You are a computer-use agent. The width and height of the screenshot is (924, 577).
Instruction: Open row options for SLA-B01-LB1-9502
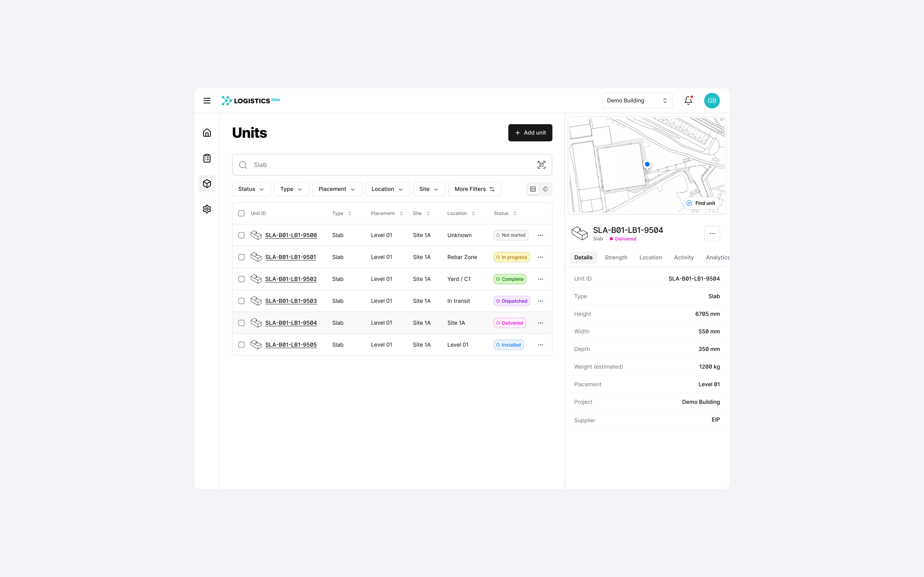(x=540, y=279)
